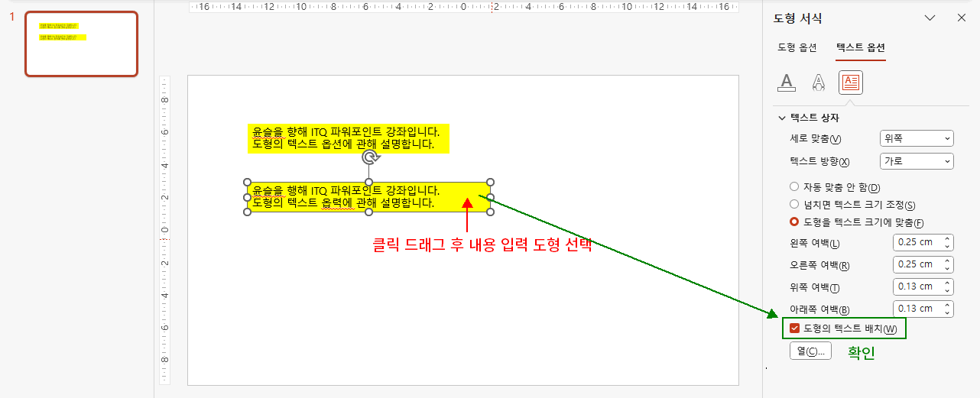Click the 도형 서식 pane title
Image resolution: width=980 pixels, height=398 pixels.
[798, 18]
